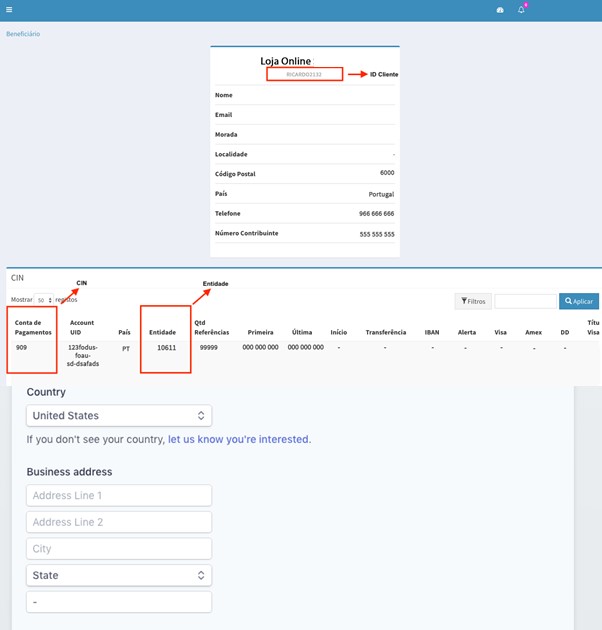
Task: Open the Country dropdown showing United States
Action: (x=118, y=415)
